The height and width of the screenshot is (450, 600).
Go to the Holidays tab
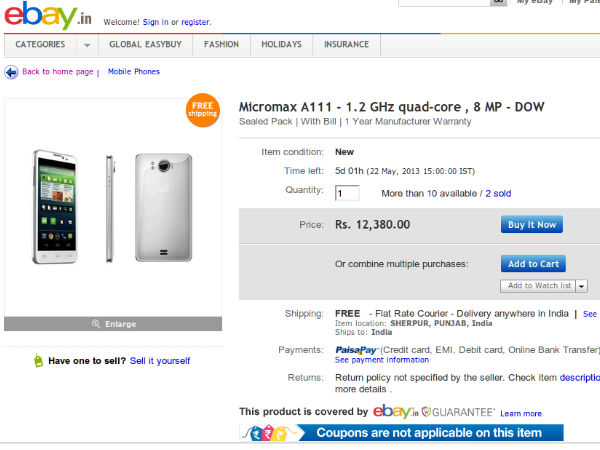(x=281, y=45)
